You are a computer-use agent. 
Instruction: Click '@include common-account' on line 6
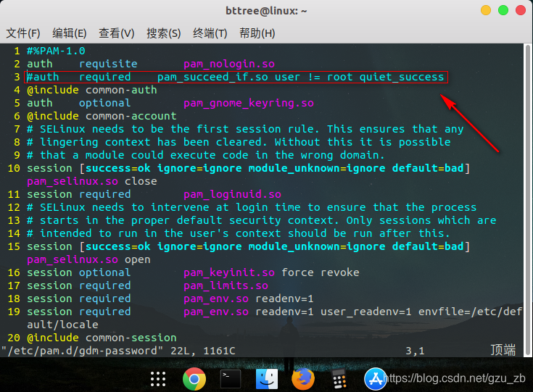coord(102,116)
